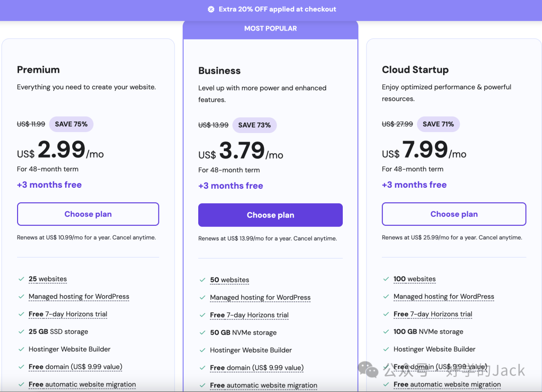The image size is (542, 392).
Task: Click the checkmark next to "25 GB SSD storage"
Action: tap(21, 332)
